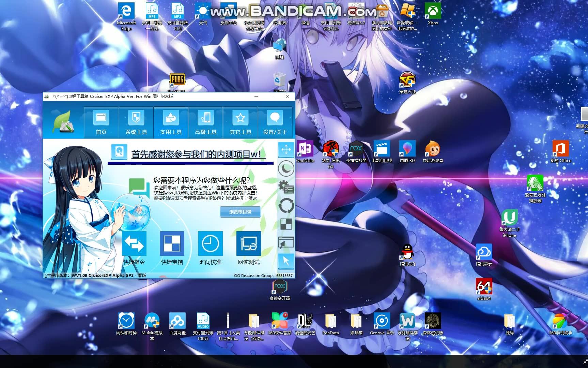Select the 天气 weather desktop icon
Image resolution: width=588 pixels, height=368 pixels.
(203, 14)
